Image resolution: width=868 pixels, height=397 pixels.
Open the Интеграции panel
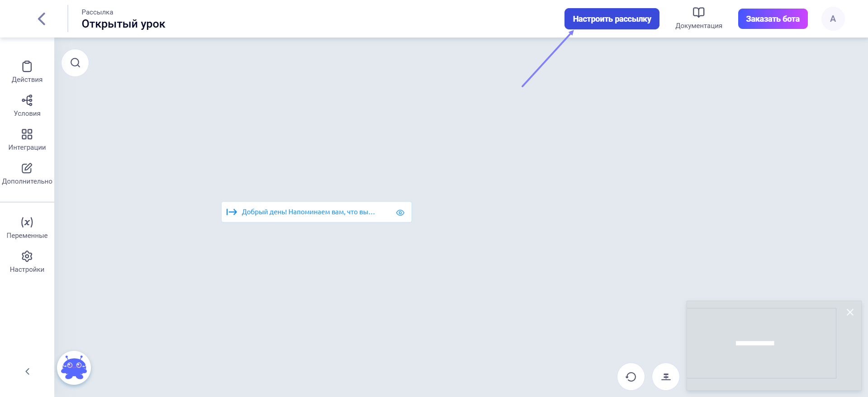click(27, 140)
